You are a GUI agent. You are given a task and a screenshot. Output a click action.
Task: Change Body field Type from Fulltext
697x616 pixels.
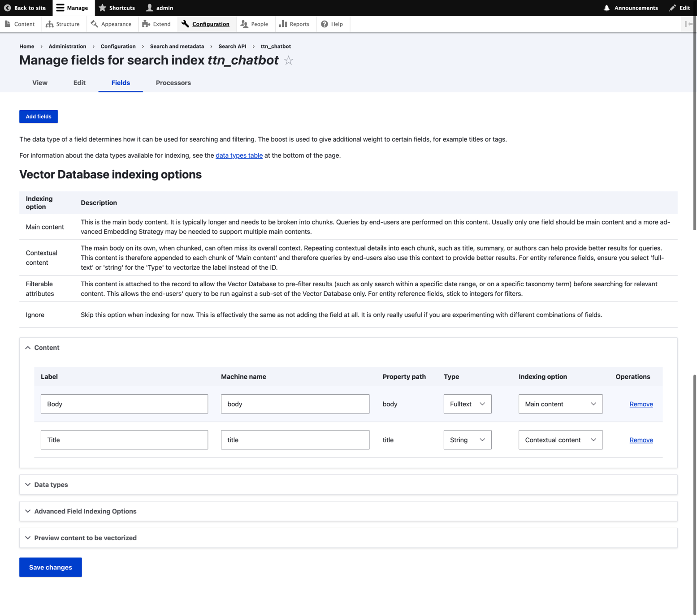coord(467,404)
